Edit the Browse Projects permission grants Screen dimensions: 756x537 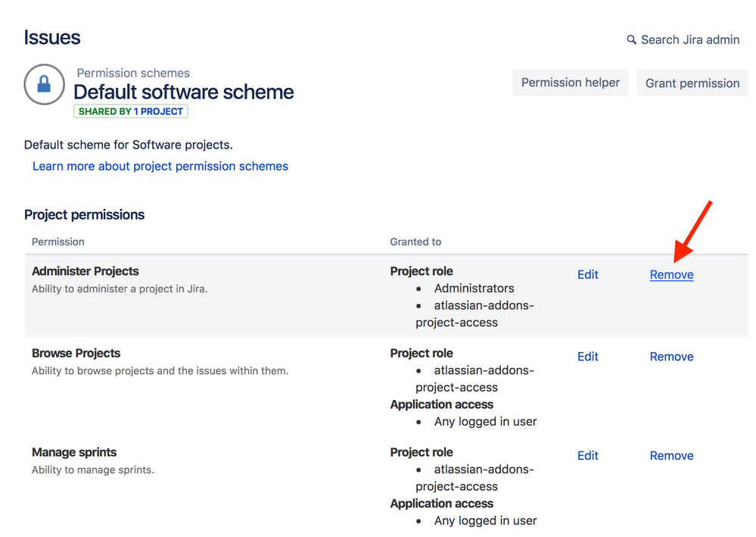(587, 356)
